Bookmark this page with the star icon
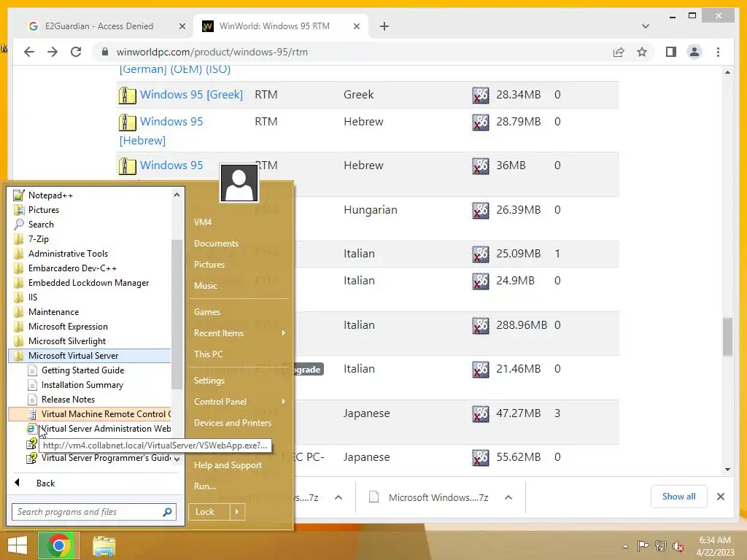 642,52
